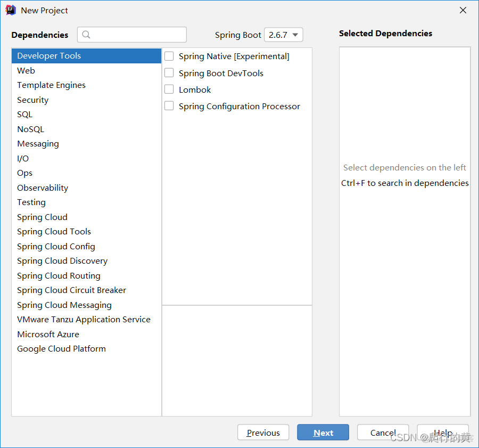The image size is (479, 448).
Task: Select the NoSQL category
Action: click(x=30, y=129)
